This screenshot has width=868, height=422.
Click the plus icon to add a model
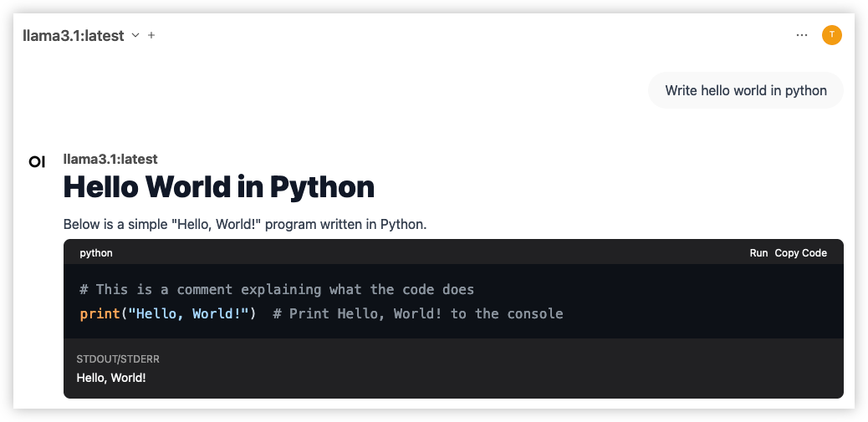[151, 35]
